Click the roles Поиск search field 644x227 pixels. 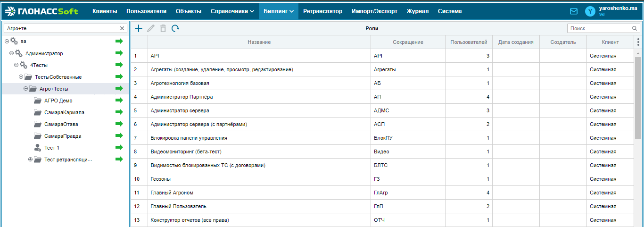(x=600, y=28)
